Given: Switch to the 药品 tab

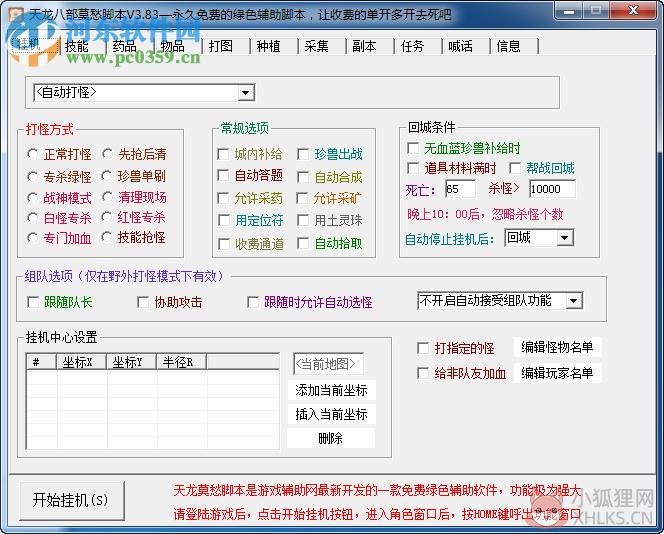Looking at the screenshot, I should [124, 46].
